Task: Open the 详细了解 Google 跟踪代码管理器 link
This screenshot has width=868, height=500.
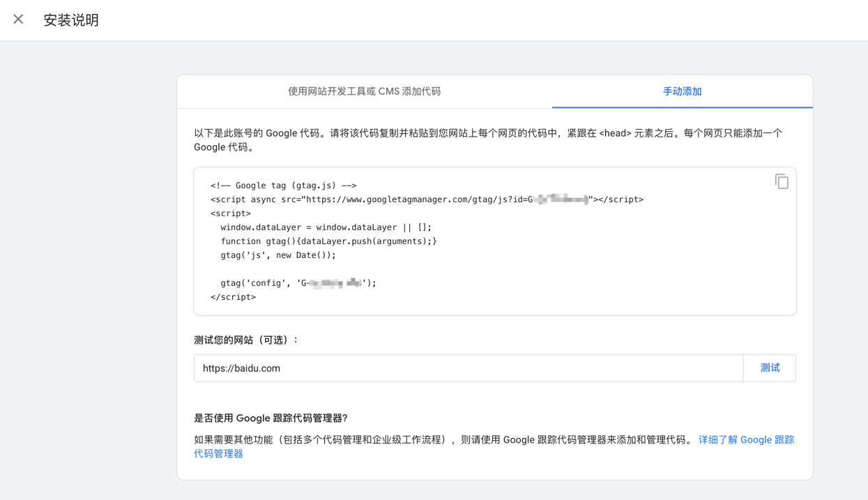Action: point(746,440)
